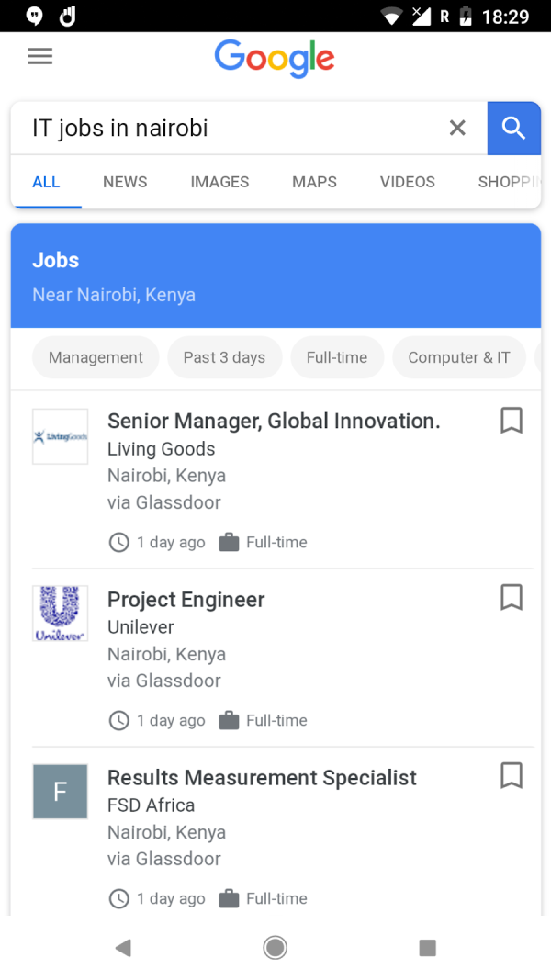Viewport: 551px width, 980px height.
Task: Clear the search field with the X icon
Action: (457, 129)
